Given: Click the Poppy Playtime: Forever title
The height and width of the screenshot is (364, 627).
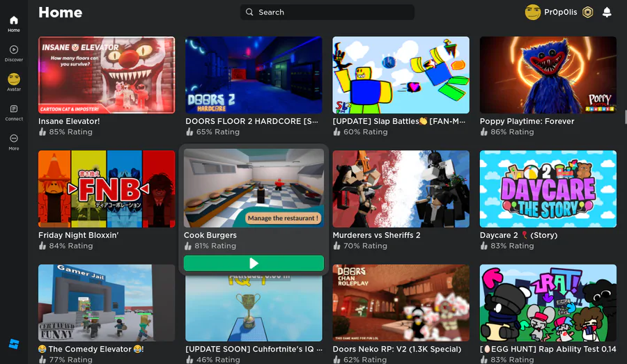Looking at the screenshot, I should [x=527, y=121].
